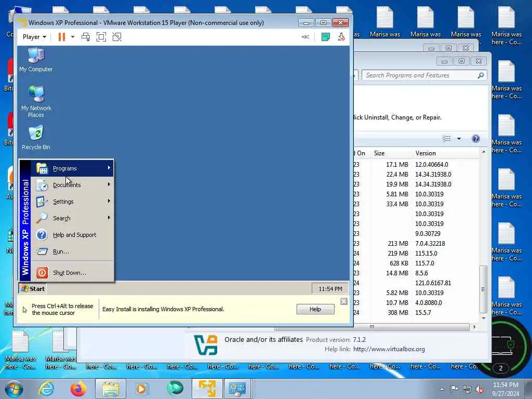This screenshot has height=399, width=532.
Task: Select Shut Down... in the Start menu
Action: pyautogui.click(x=72, y=273)
